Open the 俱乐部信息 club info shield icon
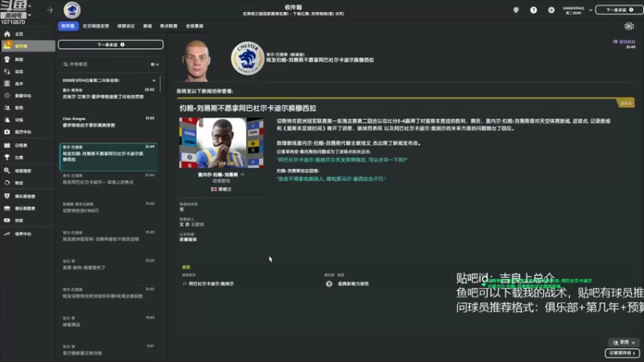Viewport: 644px width, 362px height. click(x=7, y=196)
